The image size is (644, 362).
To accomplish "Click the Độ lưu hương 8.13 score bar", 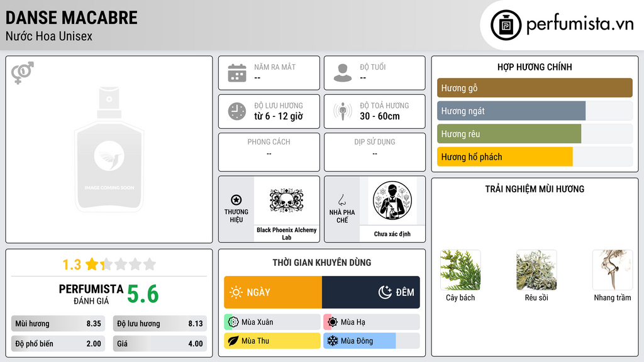I will pos(160,324).
